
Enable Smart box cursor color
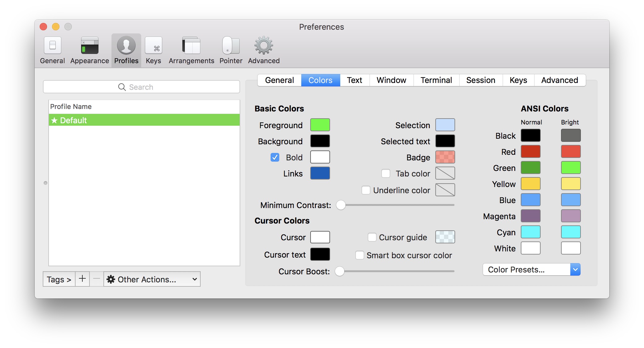359,255
